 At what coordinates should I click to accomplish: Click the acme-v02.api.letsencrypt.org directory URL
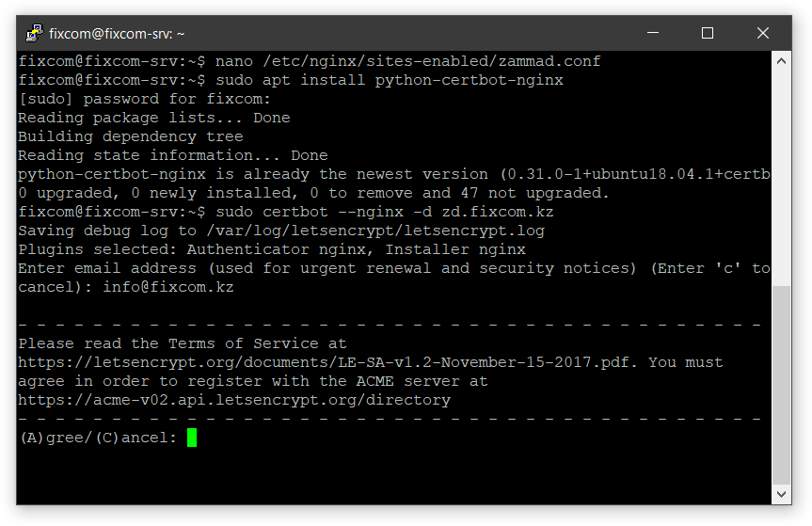234,400
